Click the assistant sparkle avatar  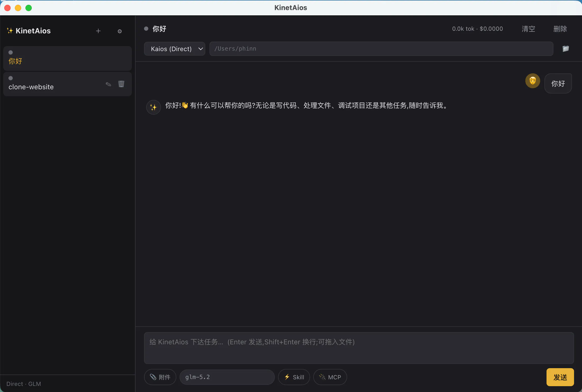(x=154, y=107)
